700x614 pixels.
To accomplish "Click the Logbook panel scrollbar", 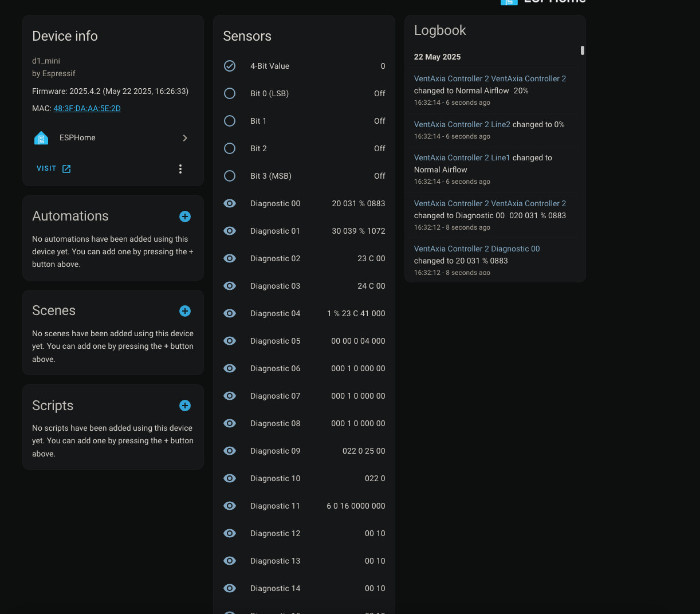I will 583,50.
